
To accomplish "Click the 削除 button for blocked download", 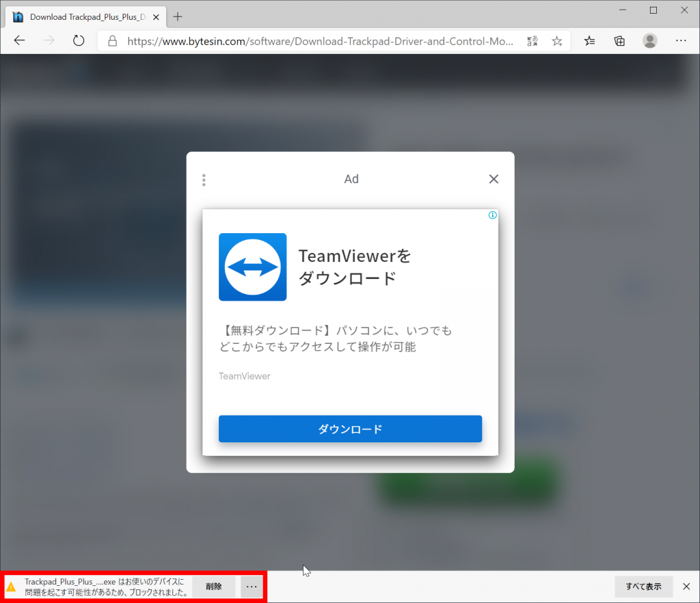I will [x=214, y=587].
